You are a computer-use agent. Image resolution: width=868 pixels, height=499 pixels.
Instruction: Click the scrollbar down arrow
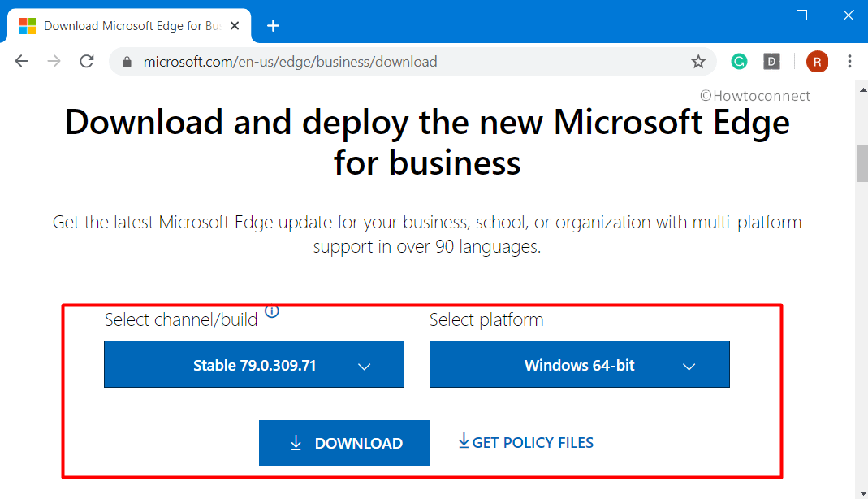coord(862,493)
